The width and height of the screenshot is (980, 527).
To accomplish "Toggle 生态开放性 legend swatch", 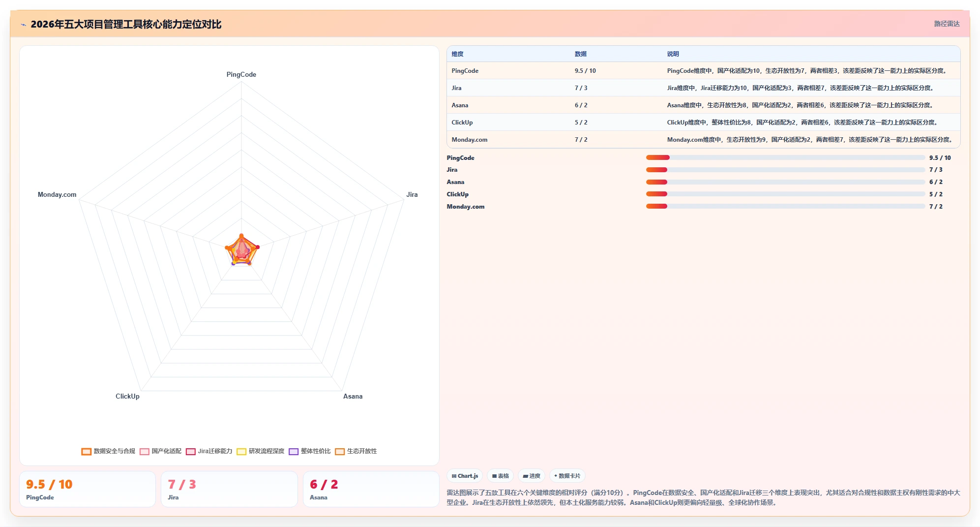I will (x=340, y=451).
